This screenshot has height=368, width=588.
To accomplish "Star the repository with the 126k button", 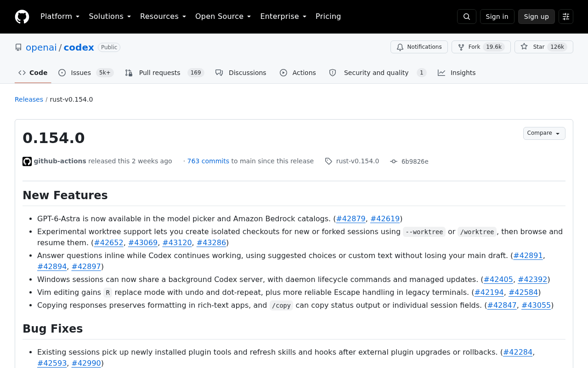I will [x=544, y=47].
